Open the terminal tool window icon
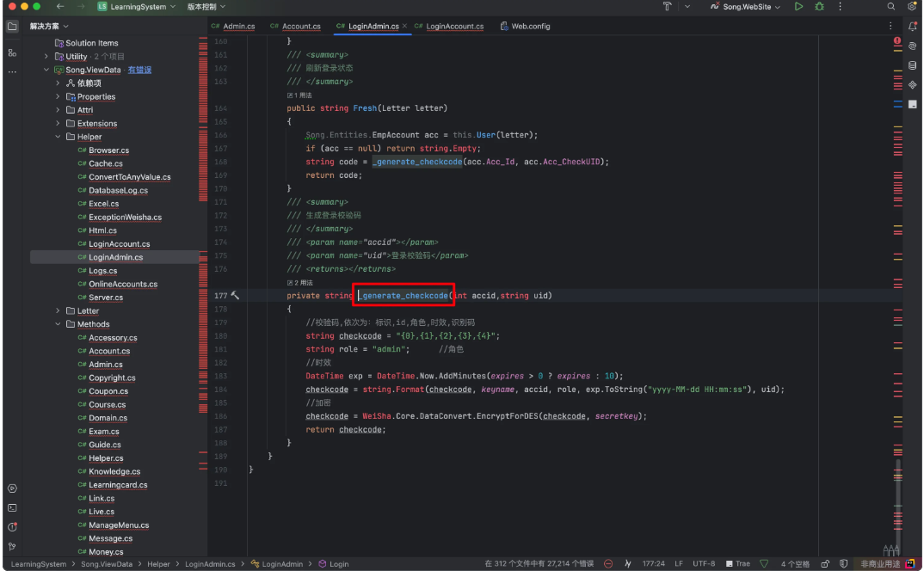This screenshot has height=571, width=924. [12, 508]
